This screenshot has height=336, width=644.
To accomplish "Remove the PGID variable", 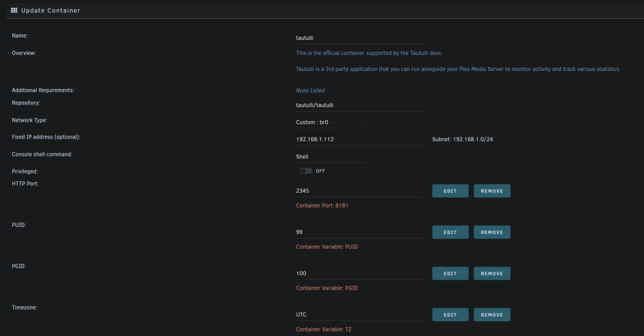I will [x=492, y=273].
